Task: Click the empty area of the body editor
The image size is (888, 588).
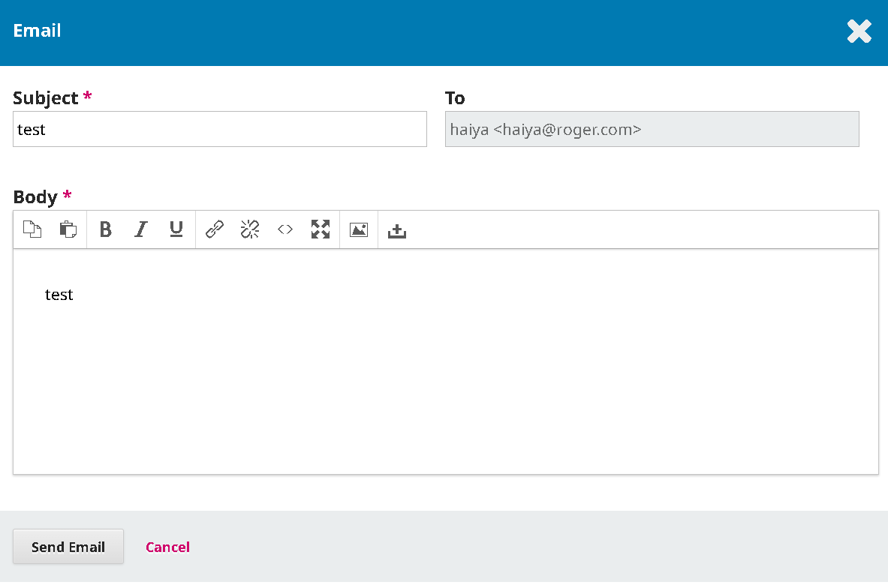Action: (x=445, y=390)
